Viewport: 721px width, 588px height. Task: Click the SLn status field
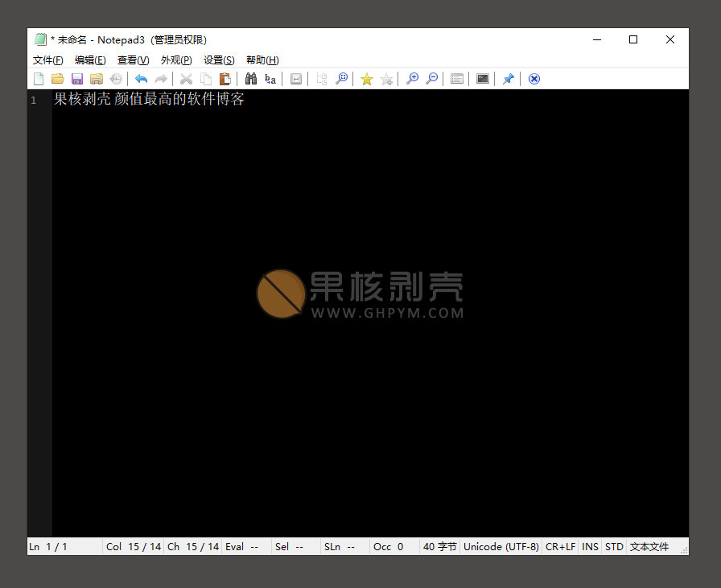point(345,547)
